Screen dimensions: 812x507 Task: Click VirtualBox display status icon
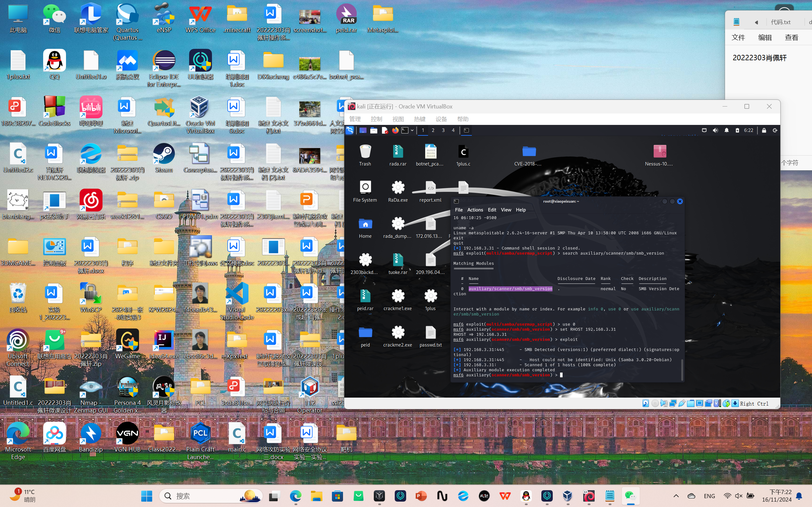pos(700,403)
